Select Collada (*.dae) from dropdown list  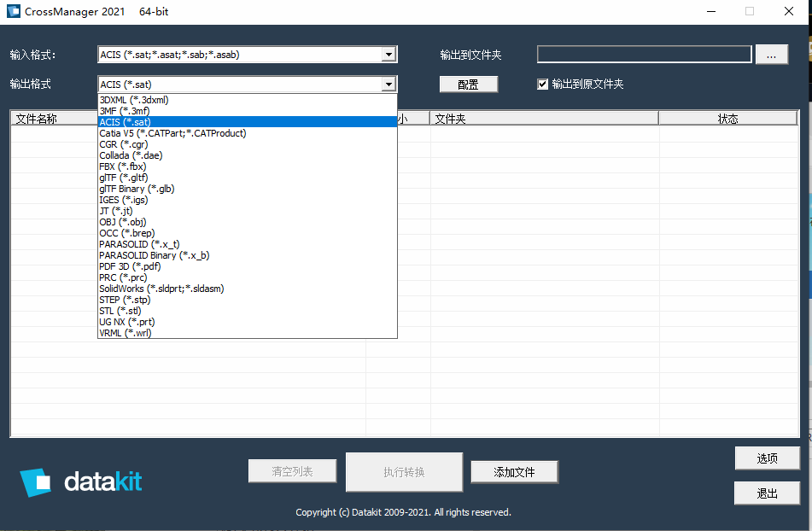pos(248,155)
